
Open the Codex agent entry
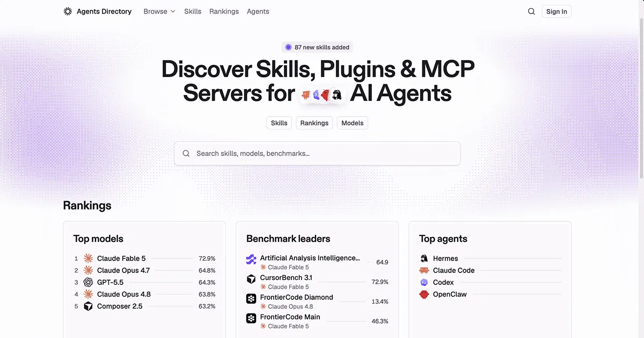(490, 282)
